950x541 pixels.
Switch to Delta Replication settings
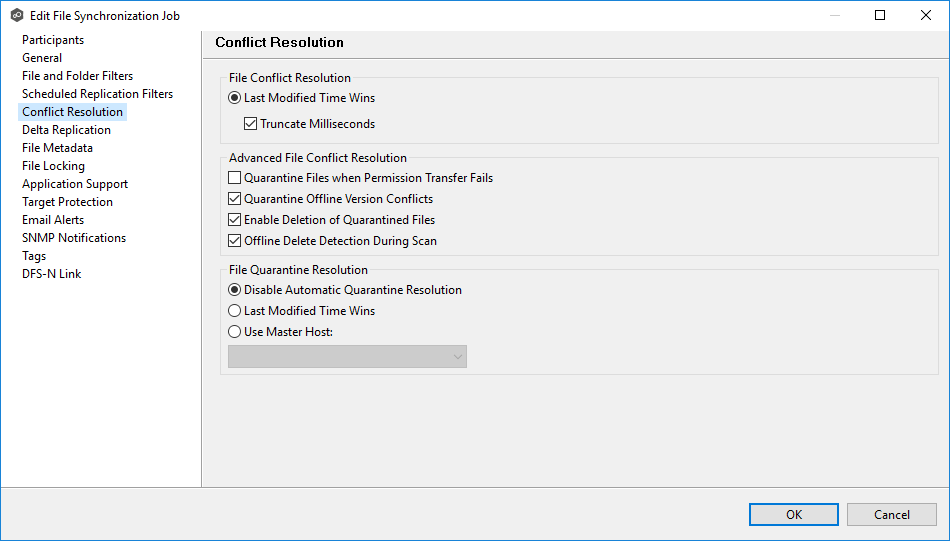(x=66, y=130)
